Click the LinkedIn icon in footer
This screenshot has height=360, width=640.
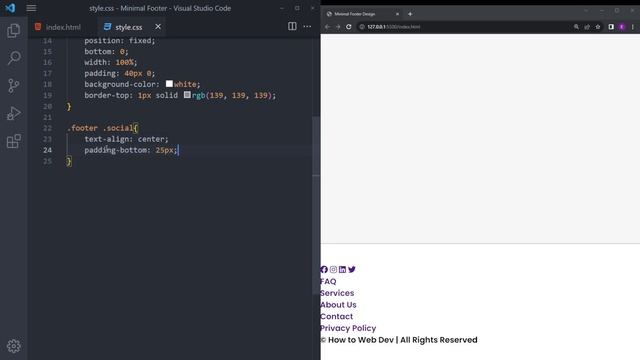tap(342, 269)
